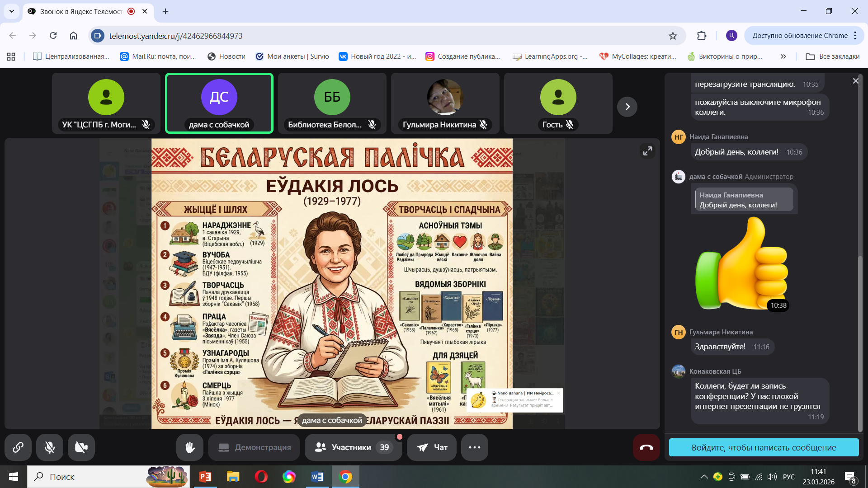The height and width of the screenshot is (488, 868).
Task: Open the Новости bookmark
Action: point(226,56)
